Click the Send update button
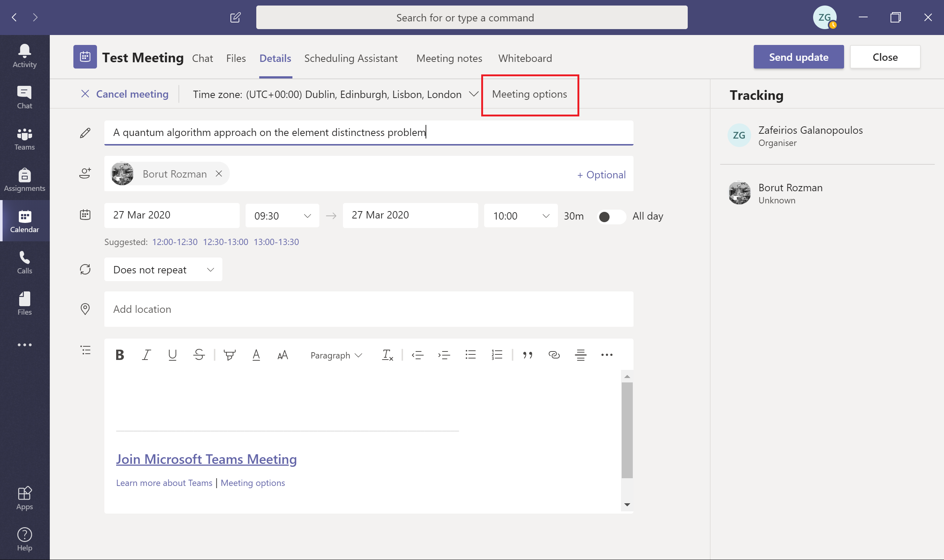The image size is (944, 560). (799, 57)
